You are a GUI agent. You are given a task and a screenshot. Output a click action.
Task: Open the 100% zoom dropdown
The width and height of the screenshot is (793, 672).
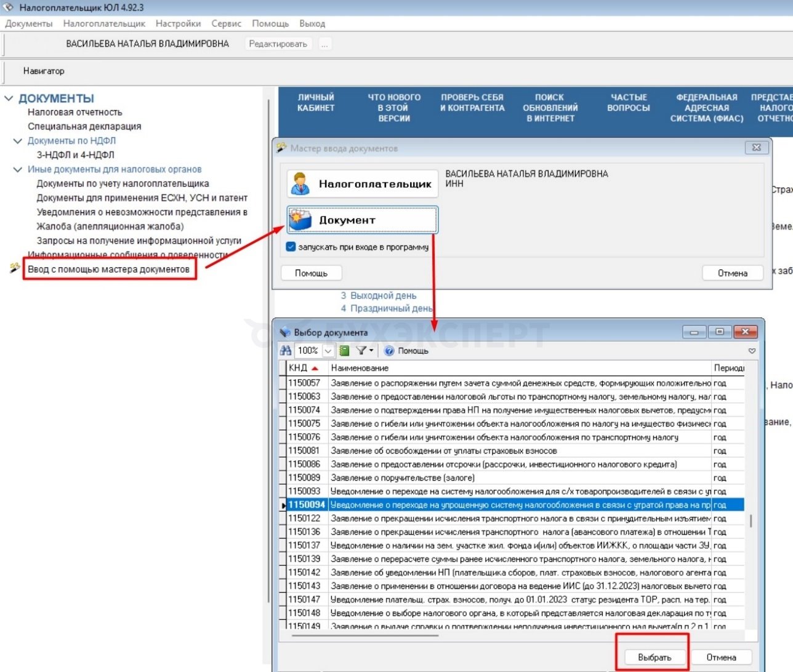pyautogui.click(x=328, y=351)
